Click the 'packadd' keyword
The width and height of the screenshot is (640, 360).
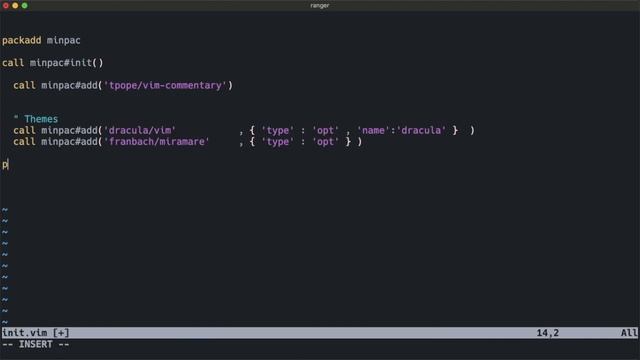click(22, 40)
